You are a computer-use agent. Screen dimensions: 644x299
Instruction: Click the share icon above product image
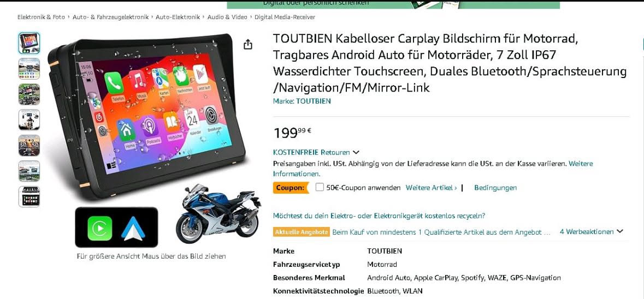247,44
